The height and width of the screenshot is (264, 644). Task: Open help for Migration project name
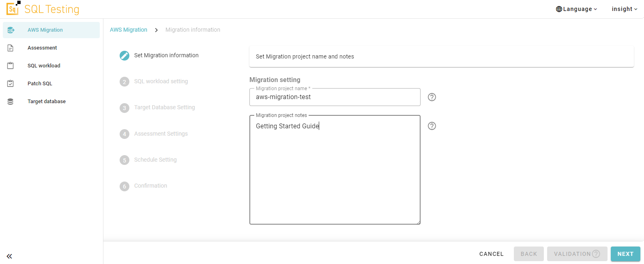[432, 97]
